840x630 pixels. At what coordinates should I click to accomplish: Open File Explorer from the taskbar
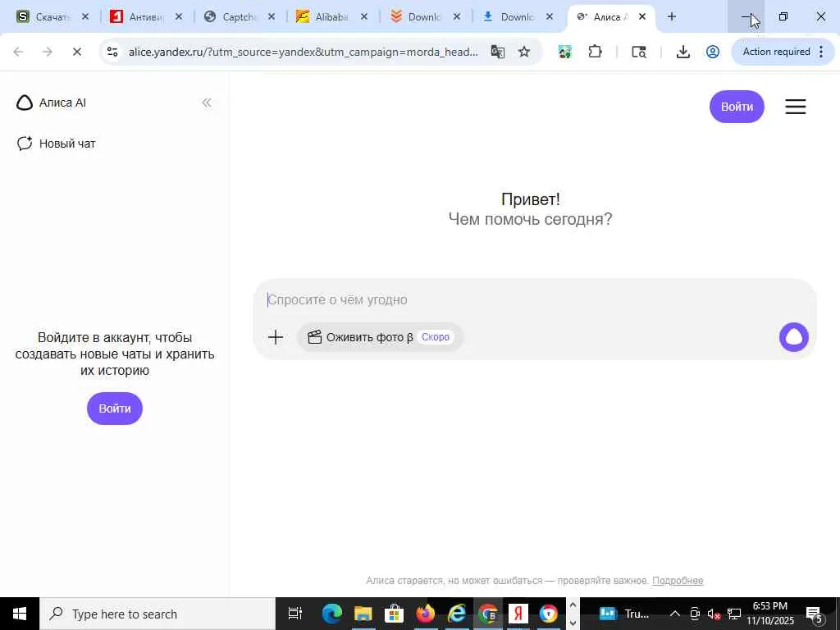coord(363,614)
